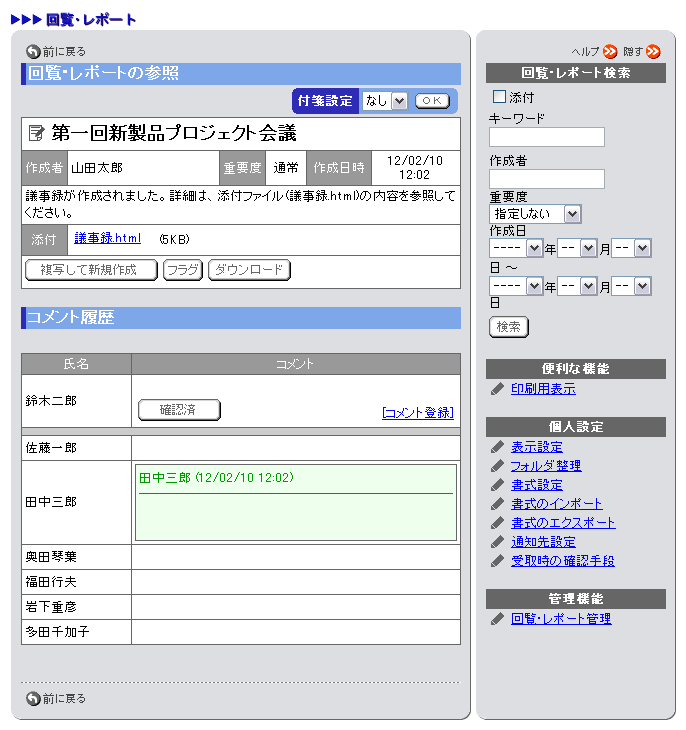Open the start date year dropdown
This screenshot has height=730, width=686.
coord(516,248)
